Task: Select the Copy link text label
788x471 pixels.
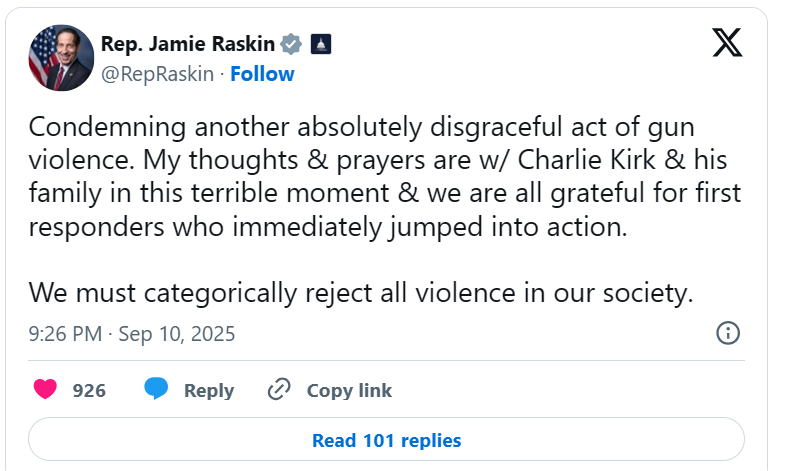Action: pyautogui.click(x=349, y=390)
